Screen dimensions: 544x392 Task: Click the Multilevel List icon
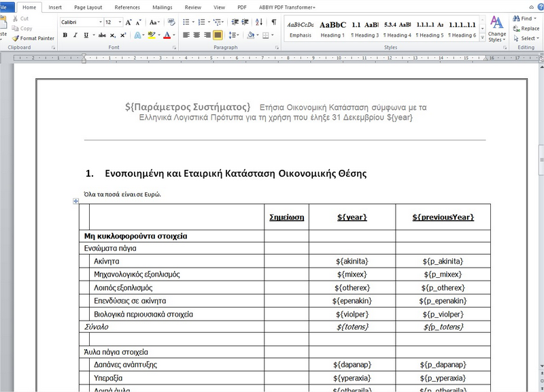pyautogui.click(x=217, y=22)
